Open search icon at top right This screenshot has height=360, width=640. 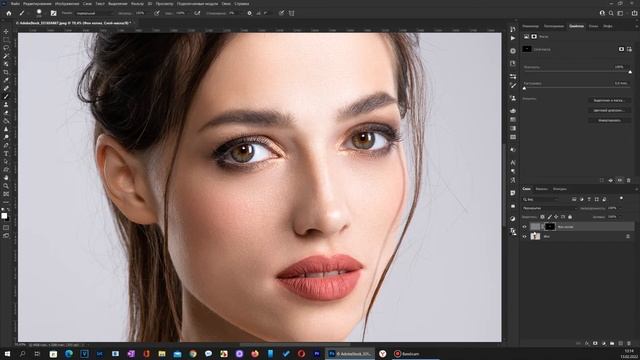(x=611, y=13)
